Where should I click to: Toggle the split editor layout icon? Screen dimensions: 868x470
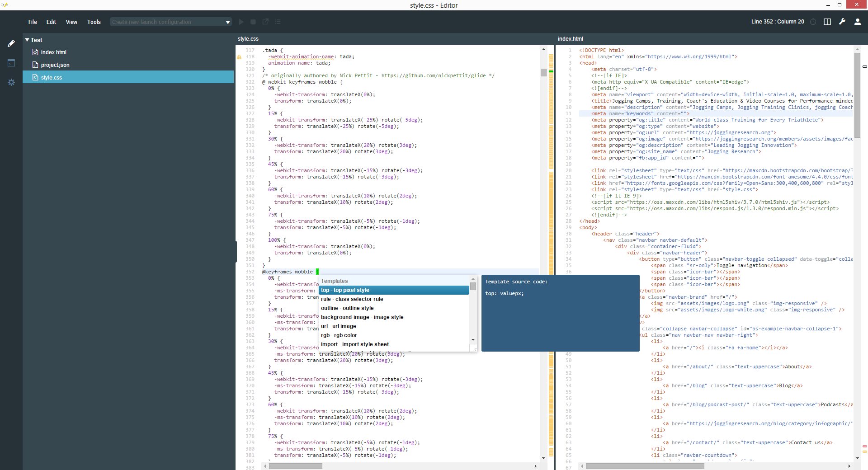click(827, 22)
